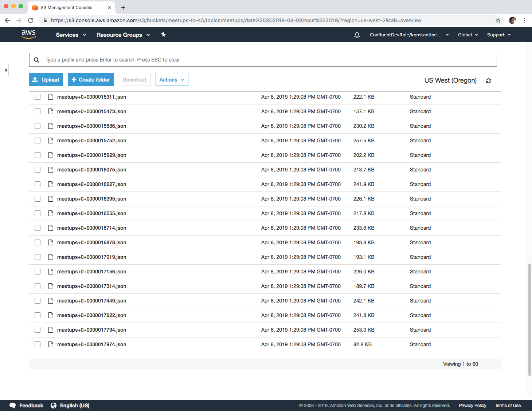Click file icon of meetups+0+0000015311.json
Screen dimensions: 532x411
(x=51, y=97)
